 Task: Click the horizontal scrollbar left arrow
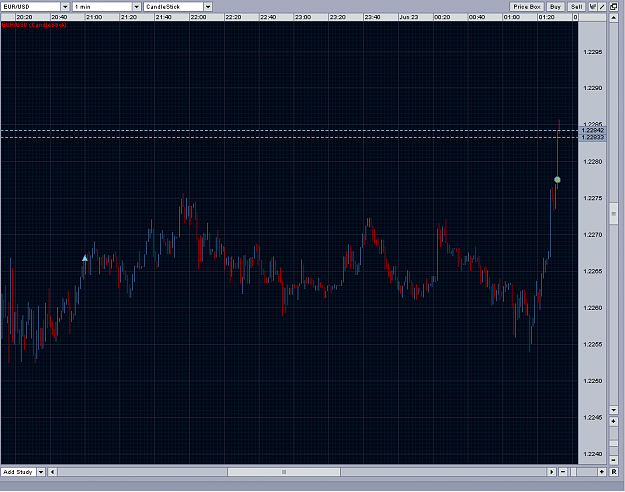[x=53, y=472]
